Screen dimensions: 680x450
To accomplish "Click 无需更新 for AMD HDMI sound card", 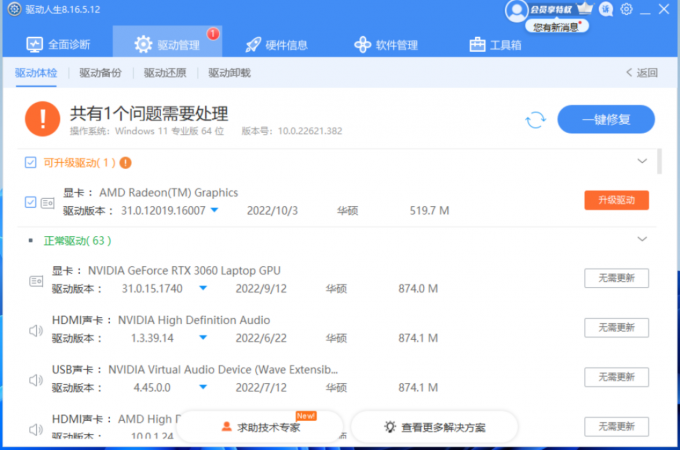I will pos(616,427).
